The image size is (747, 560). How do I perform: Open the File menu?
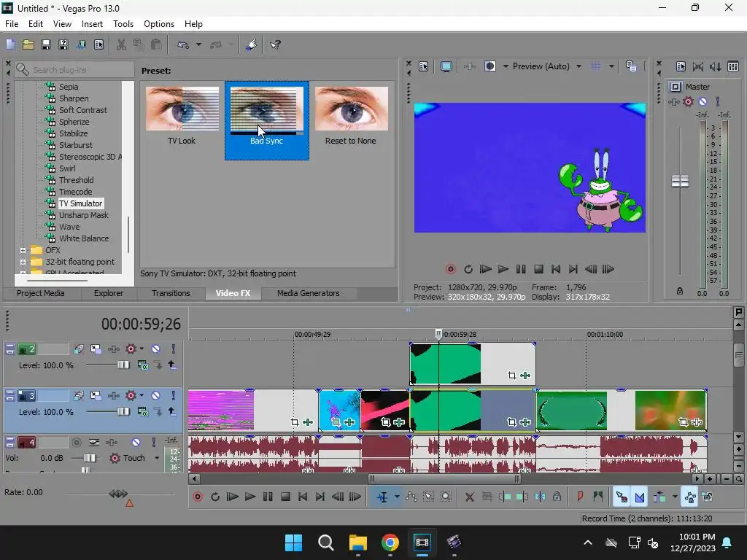coord(12,24)
